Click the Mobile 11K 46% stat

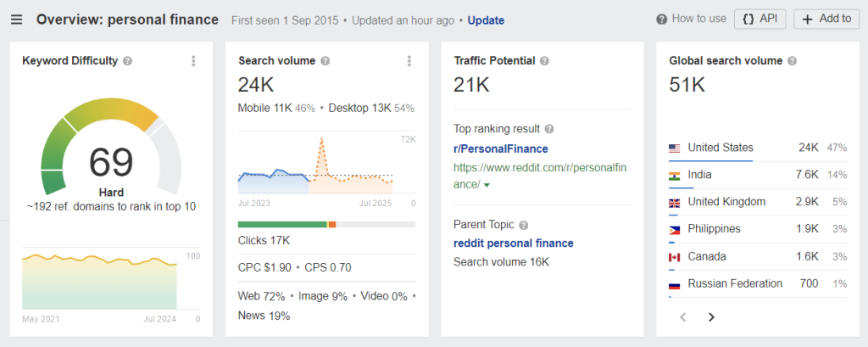pos(276,108)
